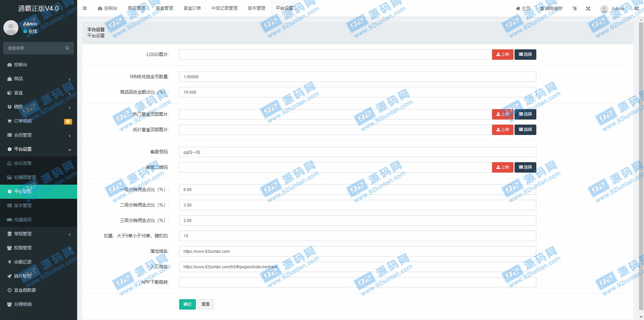Open 会员管理 sidebar menu
The image size is (644, 320).
click(39, 135)
